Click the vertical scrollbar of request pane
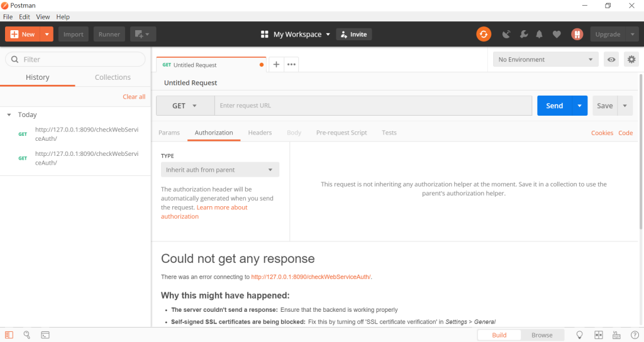644x342 pixels. 641,152
